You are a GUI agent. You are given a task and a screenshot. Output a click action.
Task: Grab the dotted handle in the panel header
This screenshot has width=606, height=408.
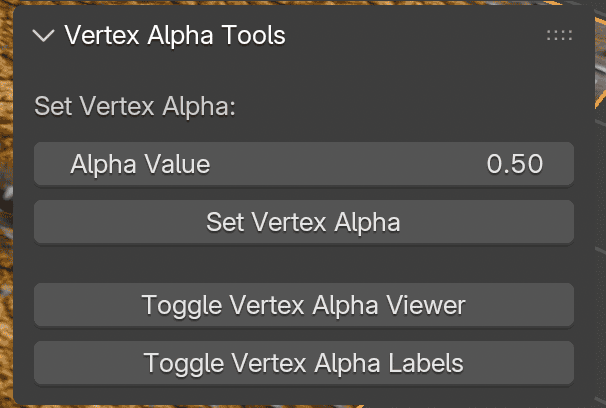559,36
